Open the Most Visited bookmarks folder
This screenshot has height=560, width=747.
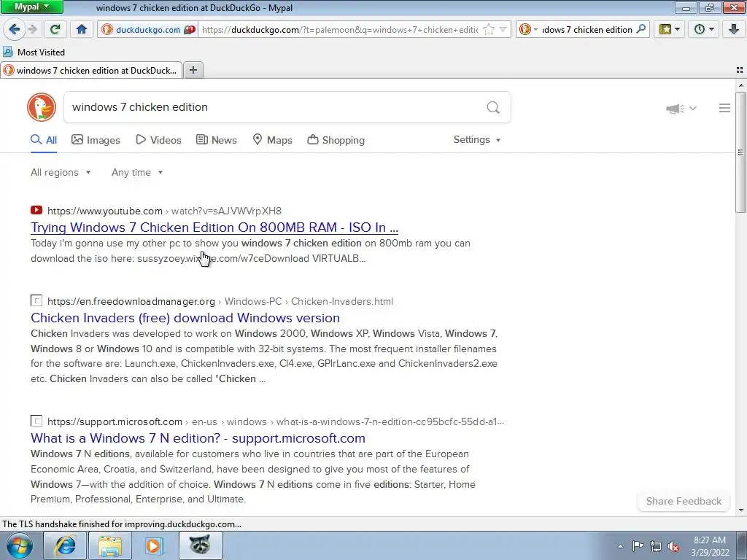point(34,52)
